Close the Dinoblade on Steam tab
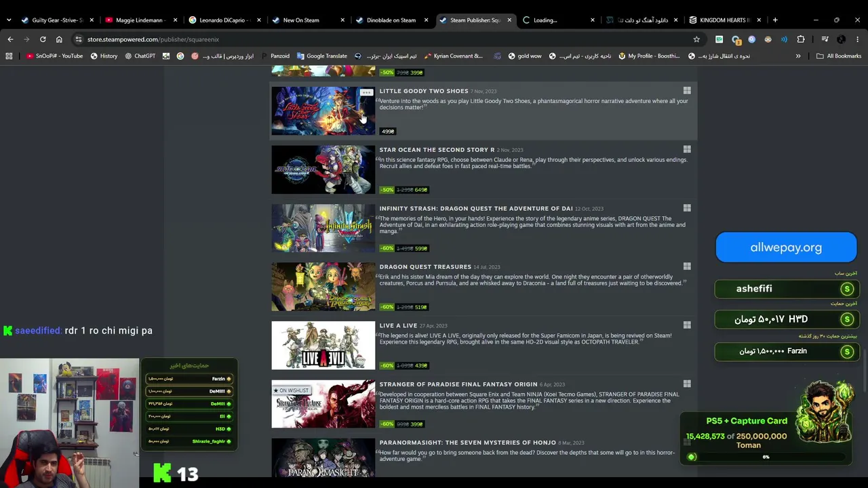 tap(426, 20)
